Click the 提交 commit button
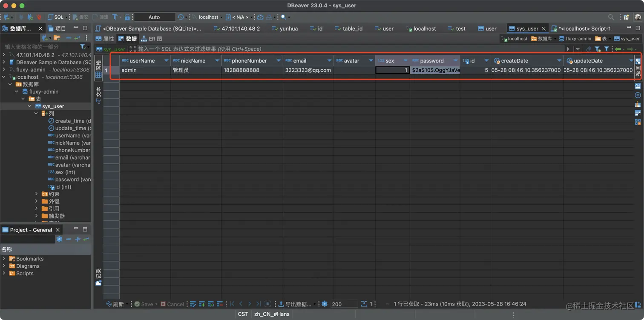 point(80,17)
